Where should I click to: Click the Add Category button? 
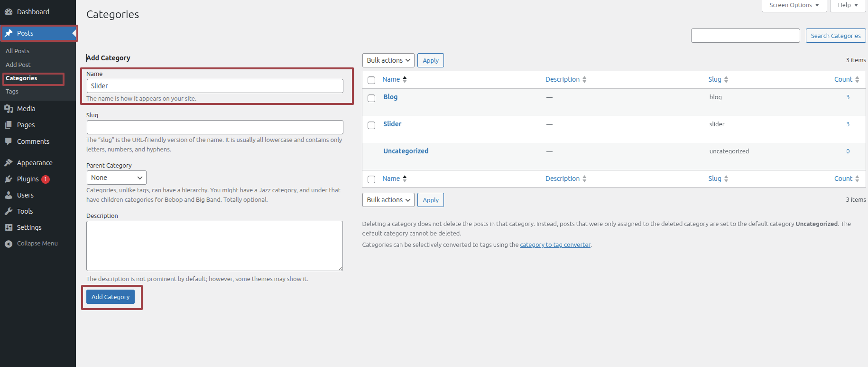111,297
